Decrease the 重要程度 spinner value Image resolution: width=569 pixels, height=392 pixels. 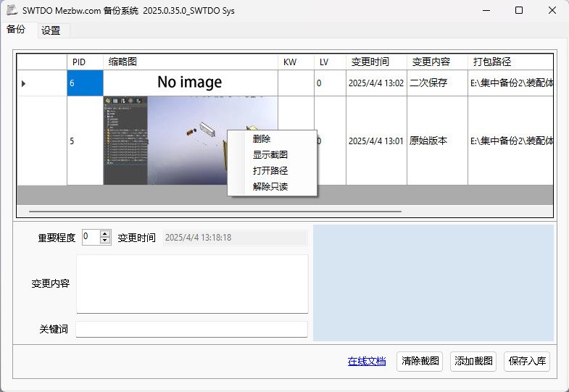[x=105, y=241]
